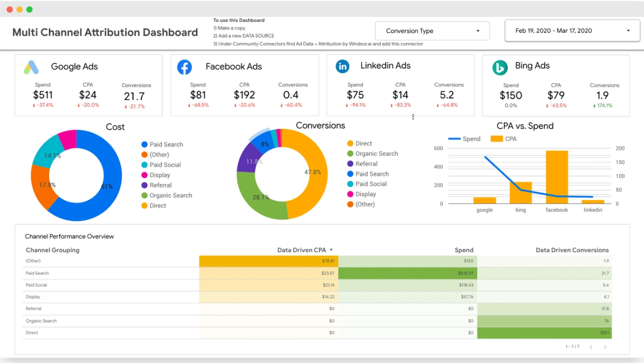Viewport: 644px width, 363px height.
Task: Click the $57.76 spend cell
Action: (408, 297)
